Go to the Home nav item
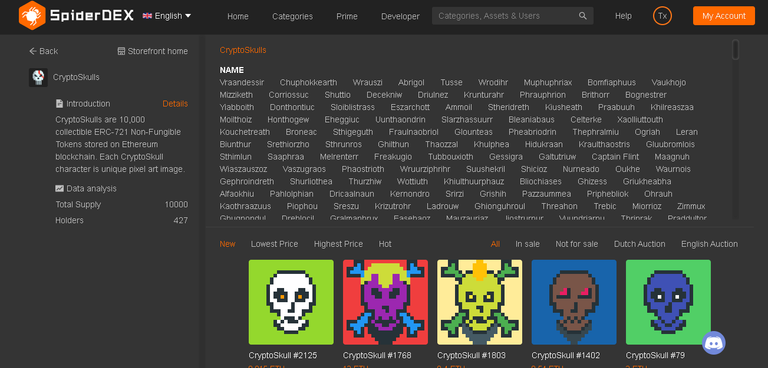Viewport: 768px width, 368px height. [x=238, y=16]
